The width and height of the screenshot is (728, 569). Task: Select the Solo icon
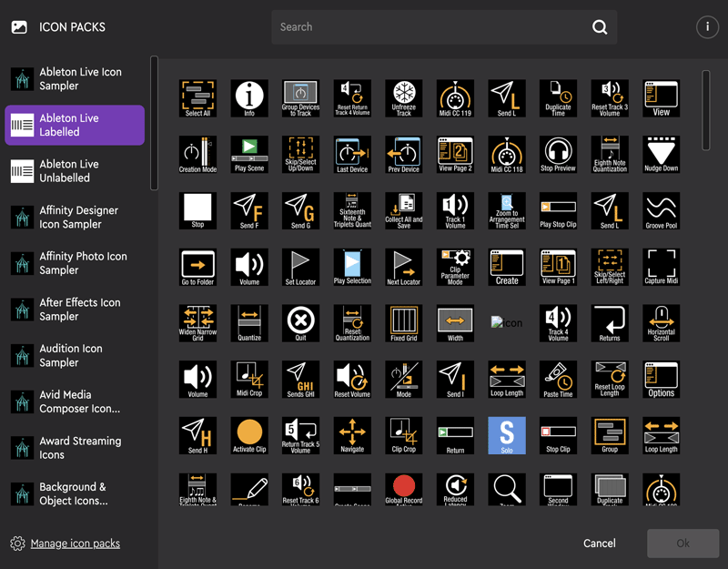coord(506,435)
